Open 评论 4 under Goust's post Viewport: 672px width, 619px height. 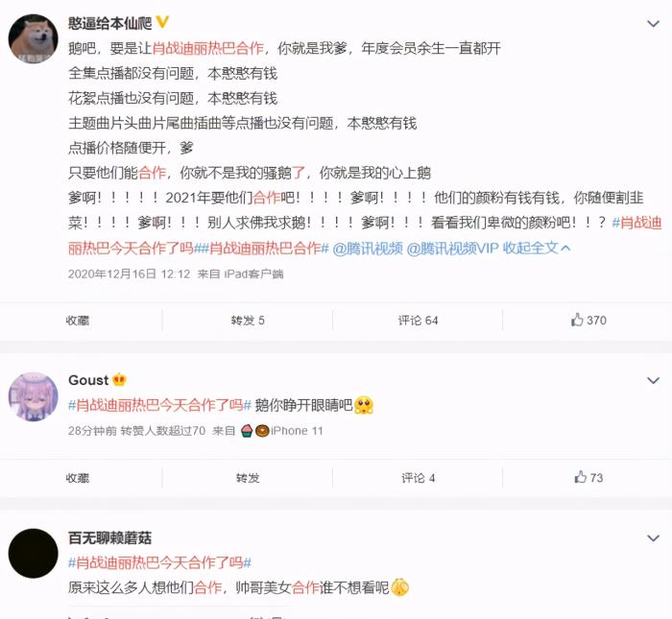coord(418,478)
